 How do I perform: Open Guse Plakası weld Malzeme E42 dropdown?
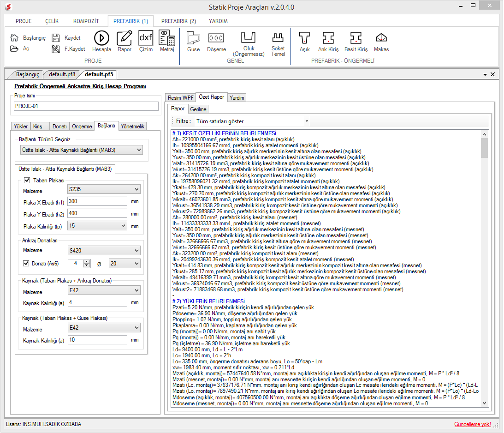tap(104, 327)
